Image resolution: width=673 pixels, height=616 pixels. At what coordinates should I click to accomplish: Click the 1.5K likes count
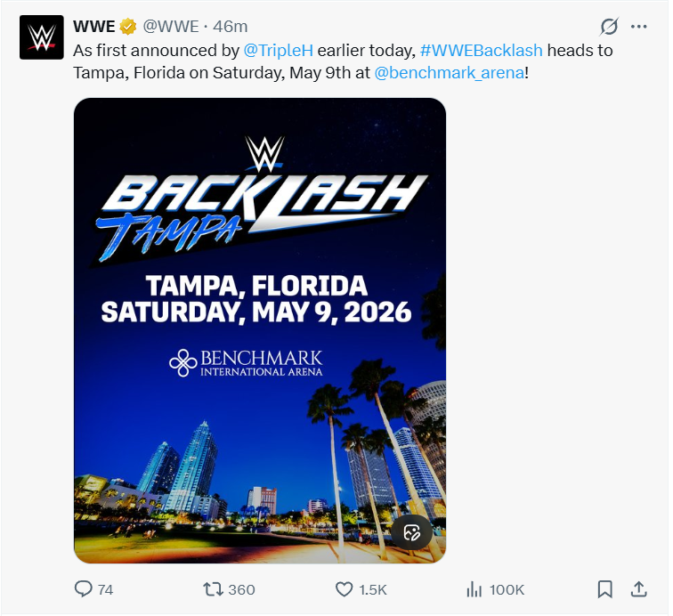[x=373, y=590]
